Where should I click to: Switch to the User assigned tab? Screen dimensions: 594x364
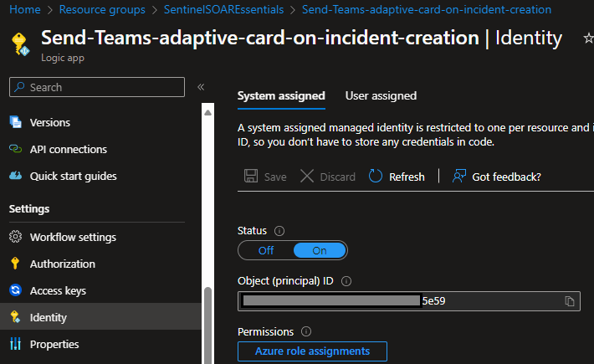tap(381, 96)
